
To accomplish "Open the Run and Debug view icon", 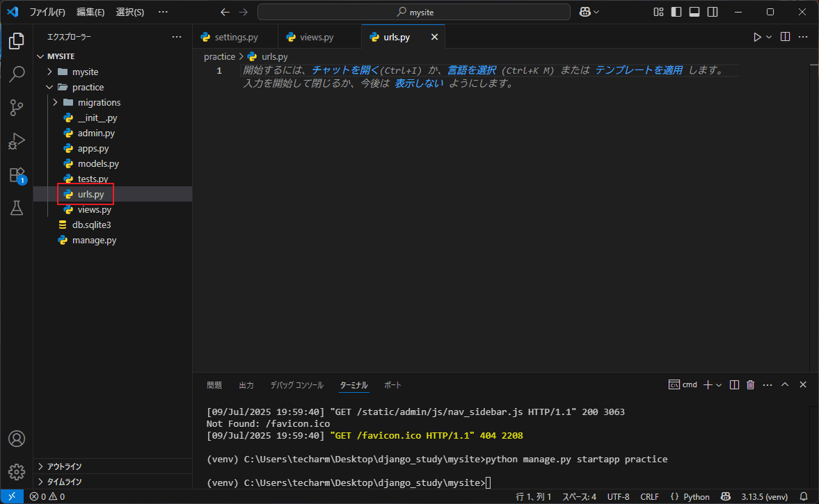I will point(17,141).
